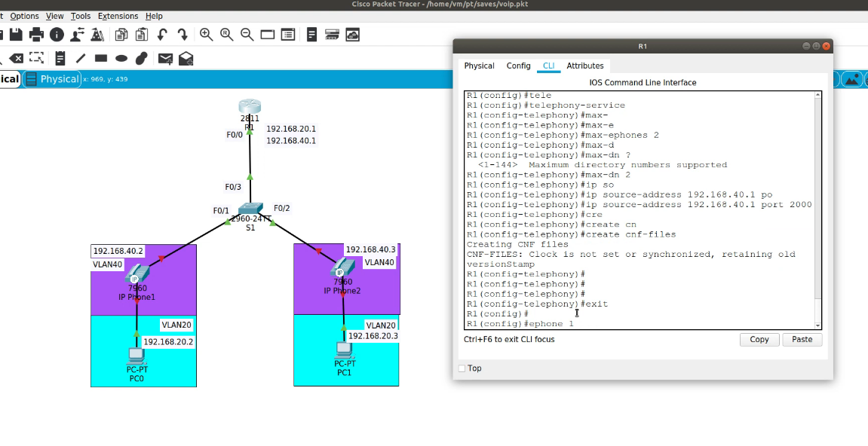
Task: Open the Custom Devices Dialog icon
Action: (288, 35)
